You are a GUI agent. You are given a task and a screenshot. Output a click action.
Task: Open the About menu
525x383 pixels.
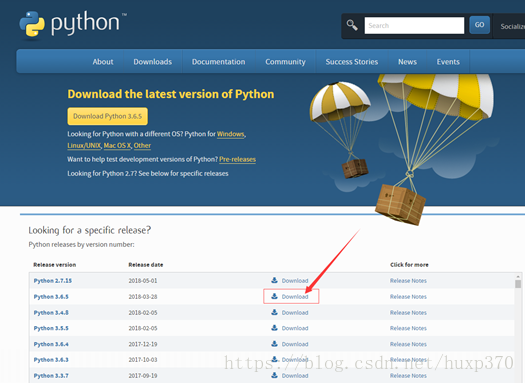click(x=103, y=62)
